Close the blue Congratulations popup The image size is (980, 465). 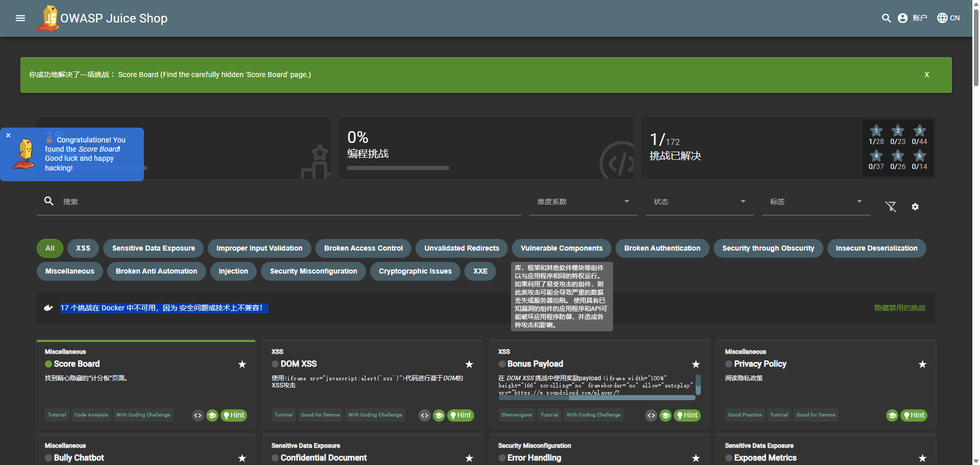(x=8, y=135)
